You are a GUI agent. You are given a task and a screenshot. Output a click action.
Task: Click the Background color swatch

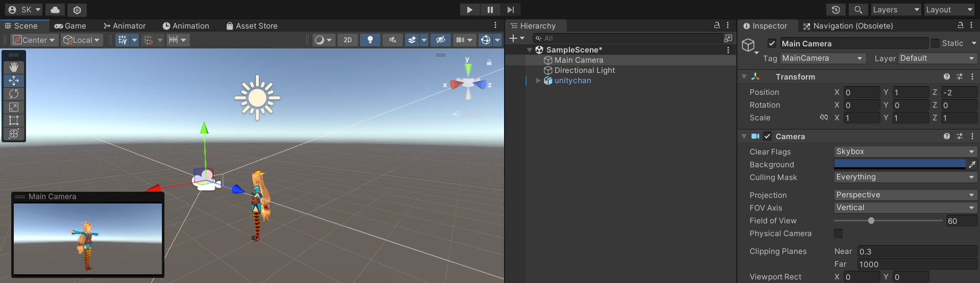tap(900, 164)
